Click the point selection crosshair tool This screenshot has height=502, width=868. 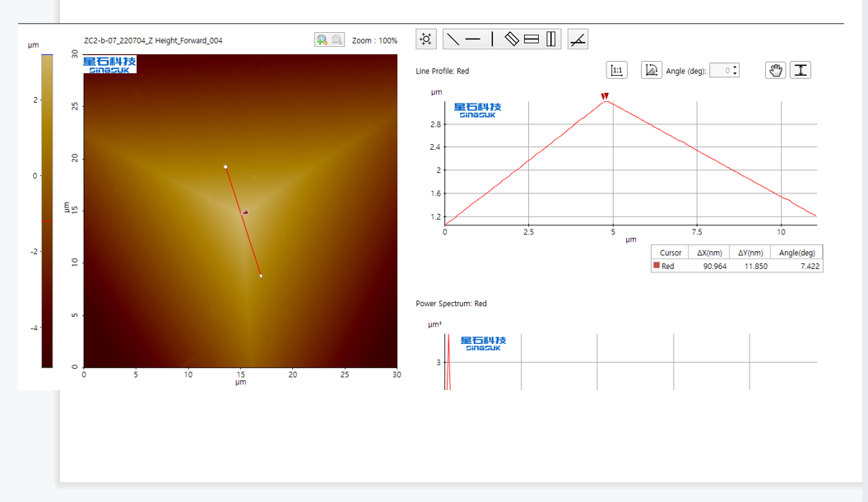coord(426,39)
